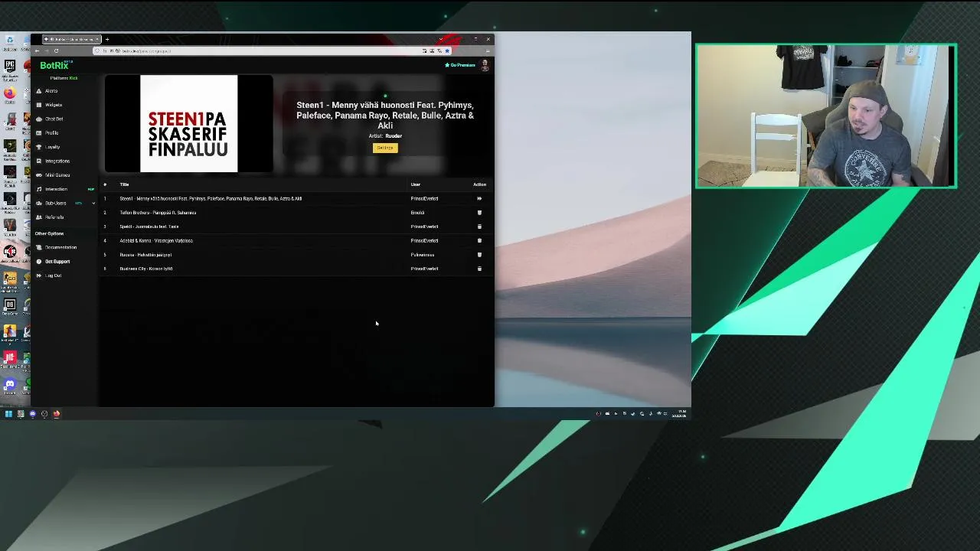
Task: Click the Log Out option
Action: point(53,275)
